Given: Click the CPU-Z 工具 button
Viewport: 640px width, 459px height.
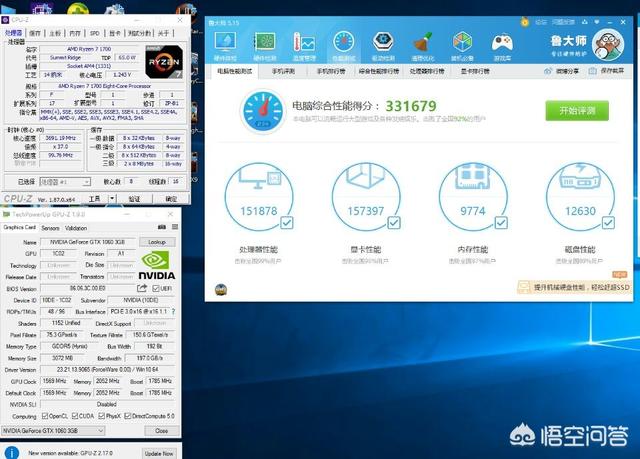Looking at the screenshot, I should [x=95, y=199].
